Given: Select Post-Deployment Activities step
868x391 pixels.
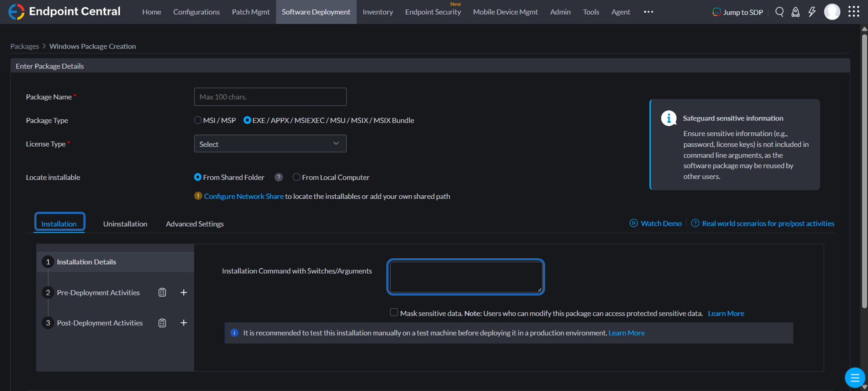Looking at the screenshot, I should pyautogui.click(x=100, y=323).
